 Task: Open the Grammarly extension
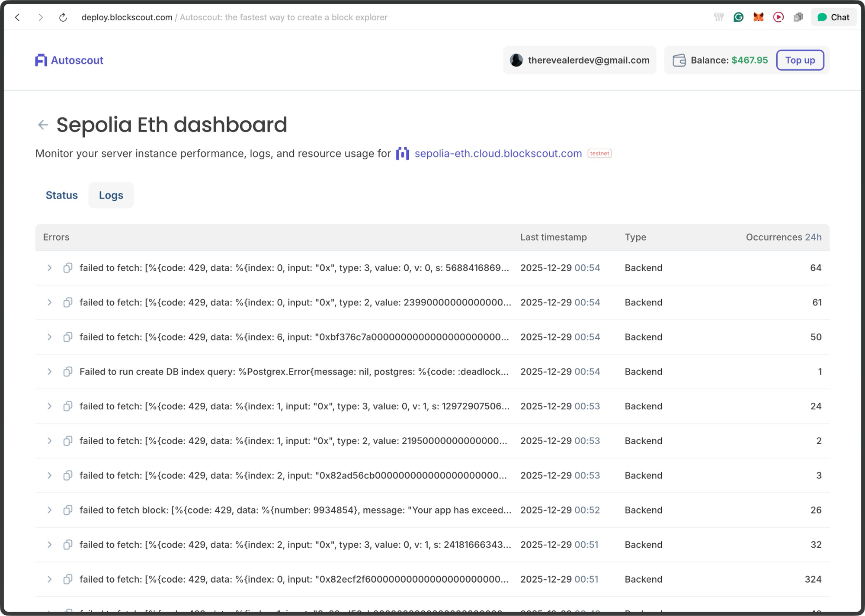click(738, 17)
